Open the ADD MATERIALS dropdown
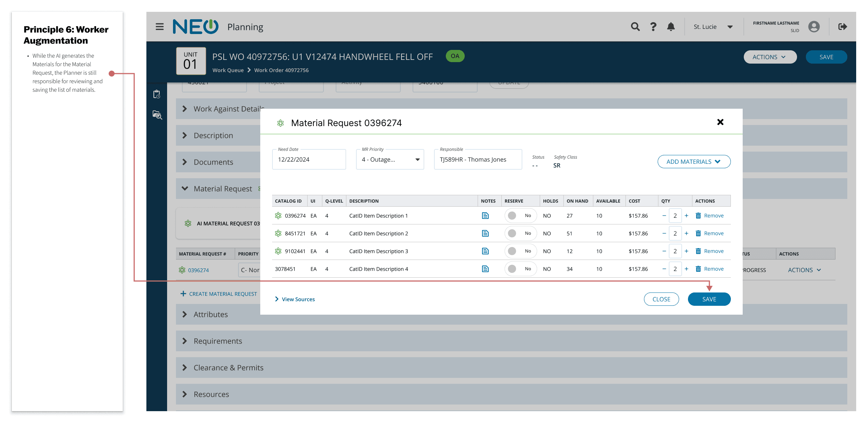 pyautogui.click(x=694, y=162)
